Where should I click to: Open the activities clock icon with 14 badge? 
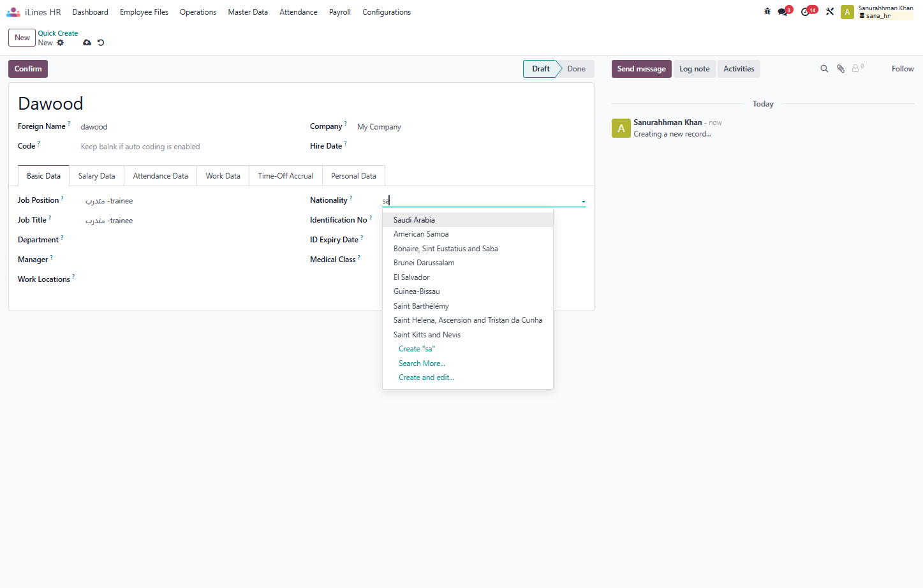(808, 11)
